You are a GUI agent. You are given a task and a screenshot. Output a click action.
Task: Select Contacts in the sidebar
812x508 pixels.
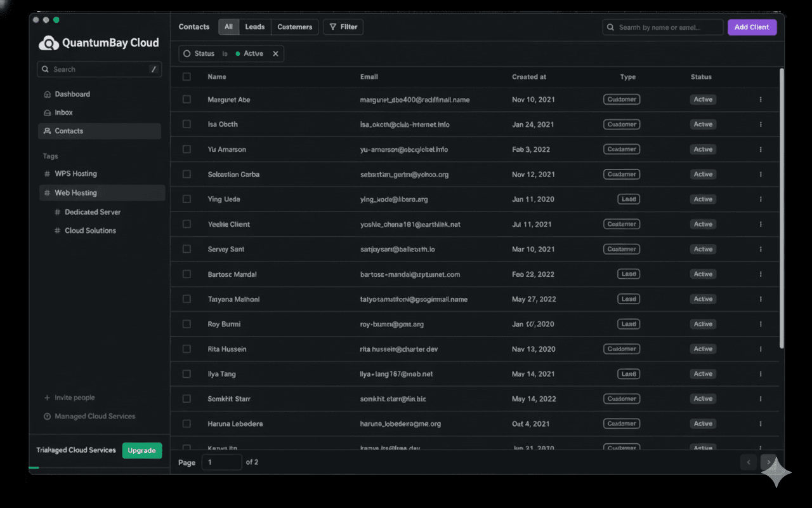[70, 131]
